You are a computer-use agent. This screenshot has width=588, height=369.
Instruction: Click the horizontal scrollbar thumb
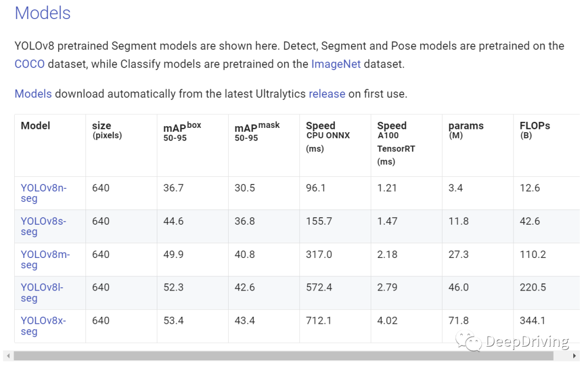[284, 356]
